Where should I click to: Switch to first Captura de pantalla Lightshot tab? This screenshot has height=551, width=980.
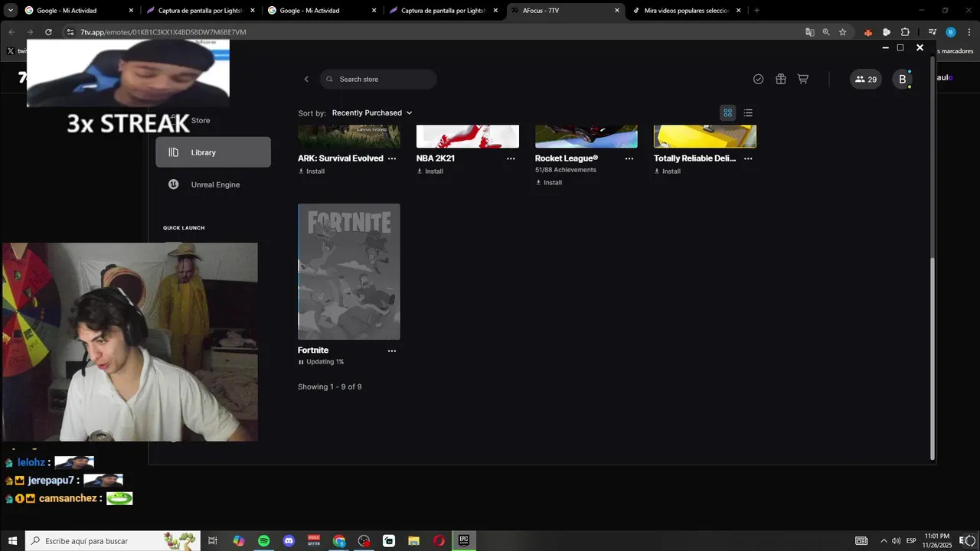[x=199, y=11]
